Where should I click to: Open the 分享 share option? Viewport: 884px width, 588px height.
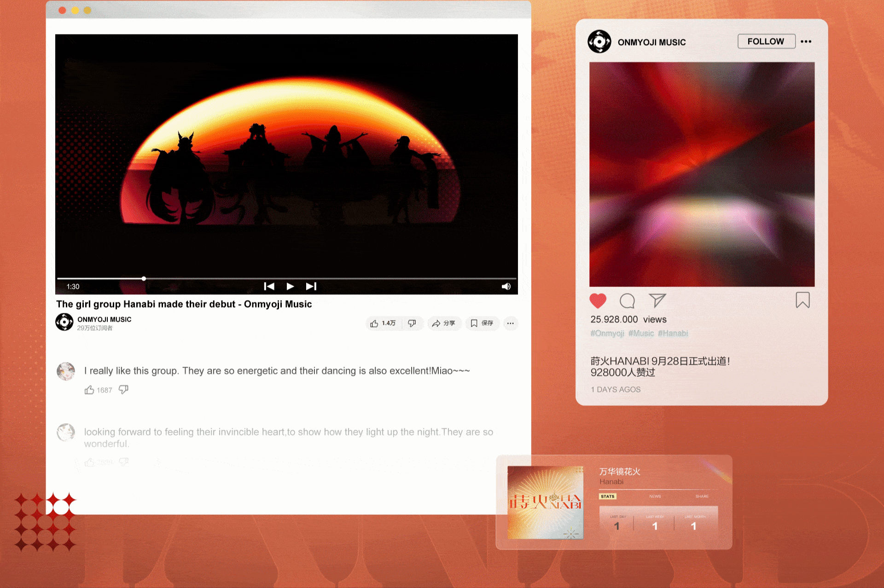coord(443,323)
